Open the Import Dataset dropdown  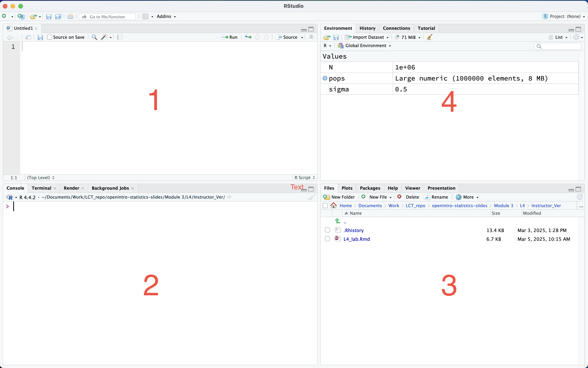tap(367, 37)
